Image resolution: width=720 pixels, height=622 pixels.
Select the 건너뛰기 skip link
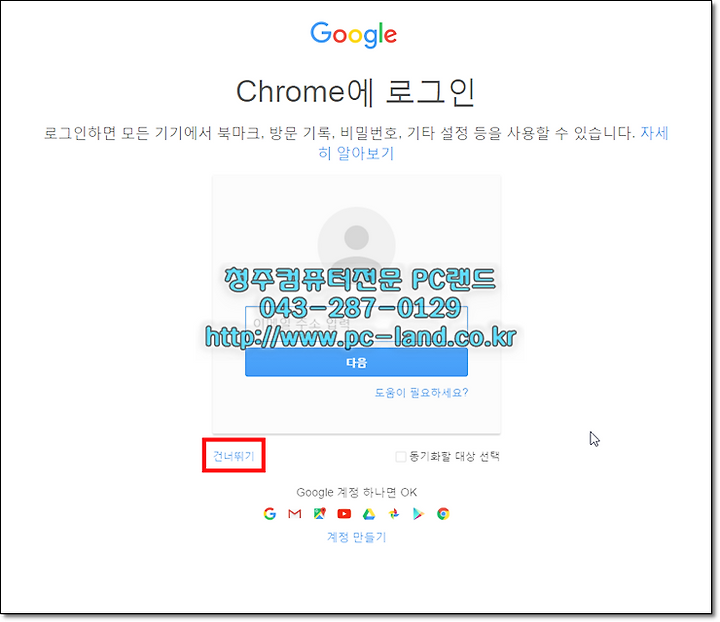[x=233, y=456]
